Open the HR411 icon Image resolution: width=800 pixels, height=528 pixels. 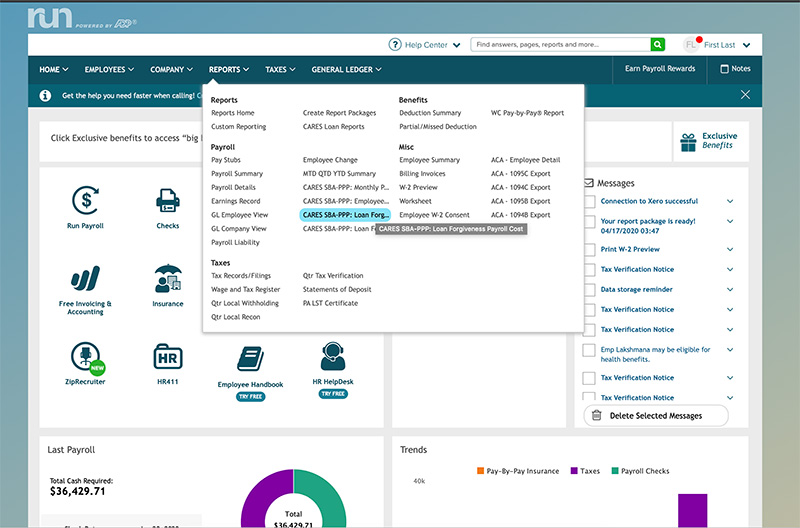168,357
